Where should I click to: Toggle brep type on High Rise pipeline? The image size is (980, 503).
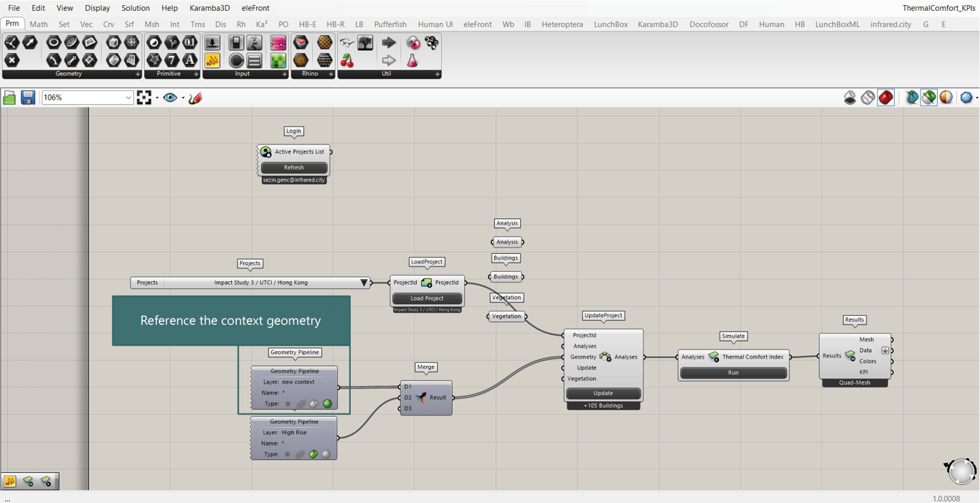pos(314,454)
